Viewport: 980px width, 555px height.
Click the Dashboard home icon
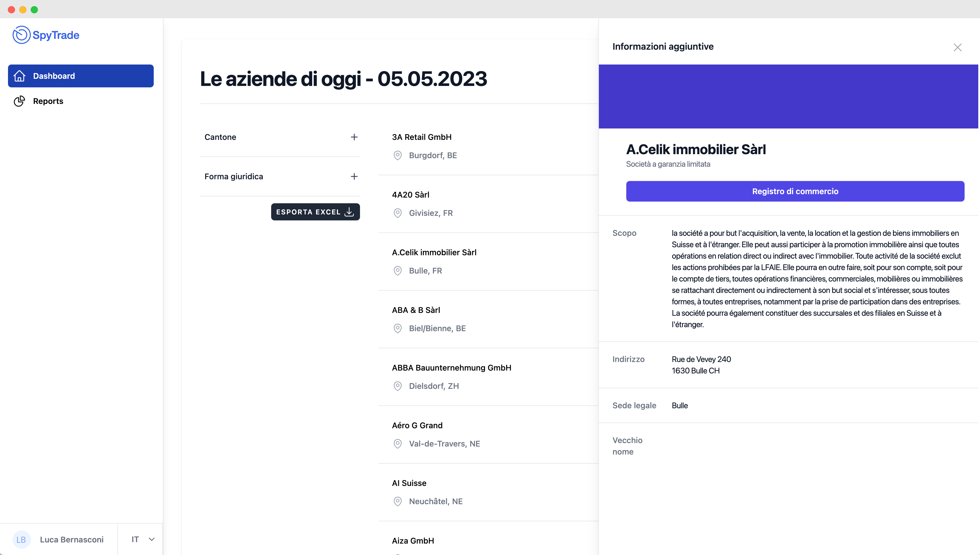[19, 76]
